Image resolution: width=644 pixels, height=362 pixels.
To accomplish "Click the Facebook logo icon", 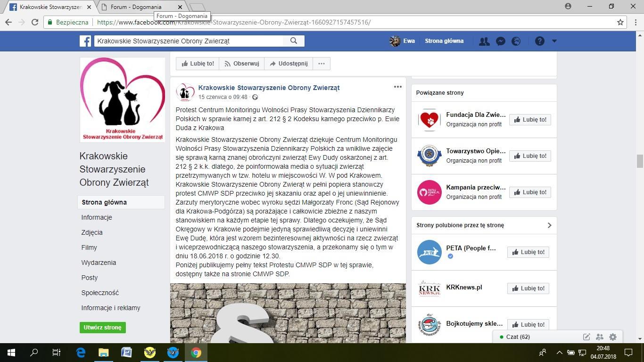I will click(85, 41).
